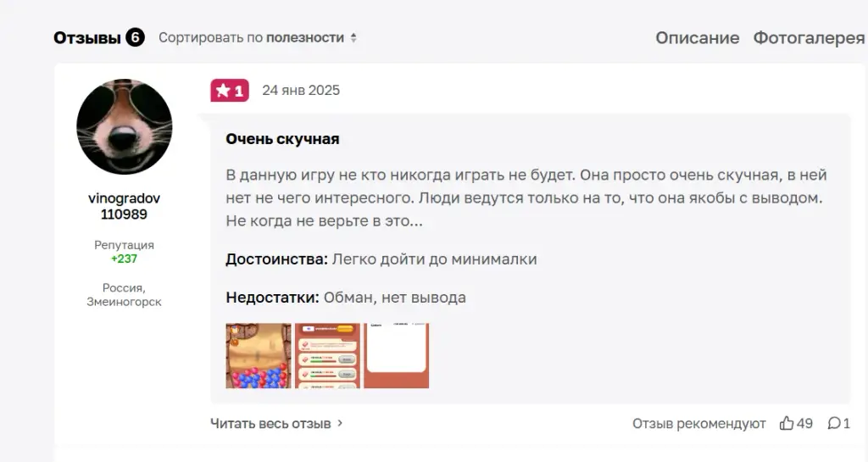The image size is (868, 462).
Task: Switch to the Фотогалерея tab
Action: [x=809, y=37]
